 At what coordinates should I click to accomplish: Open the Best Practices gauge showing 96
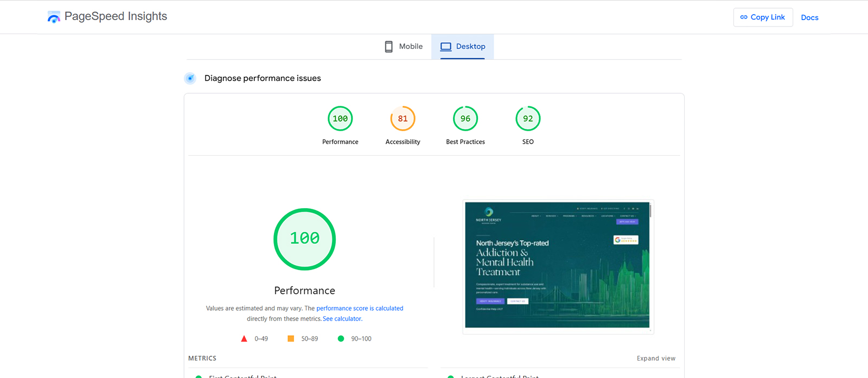coord(465,119)
